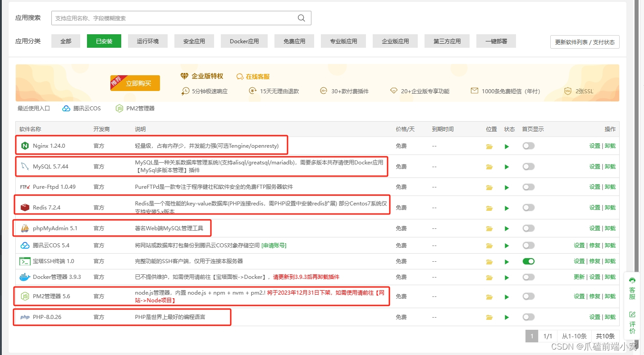This screenshot has height=355, width=644.
Task: Click phpMyAdmin status play icon
Action: [x=507, y=228]
